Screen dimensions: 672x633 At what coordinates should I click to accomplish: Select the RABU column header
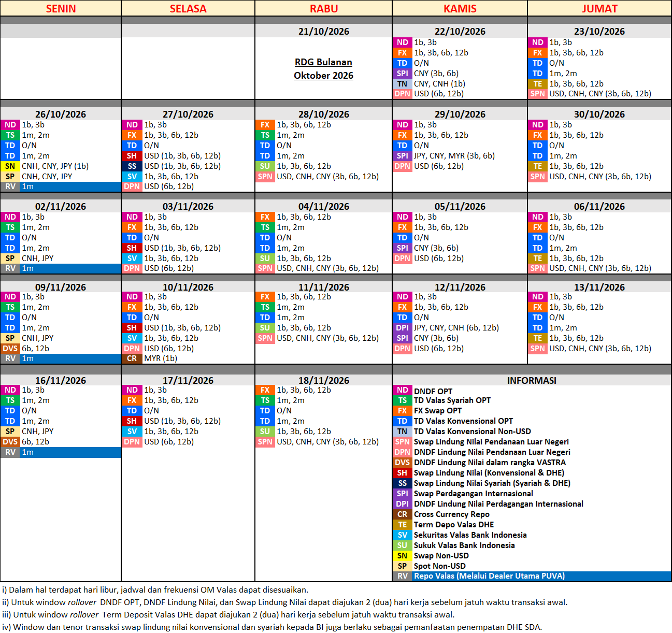(x=324, y=8)
